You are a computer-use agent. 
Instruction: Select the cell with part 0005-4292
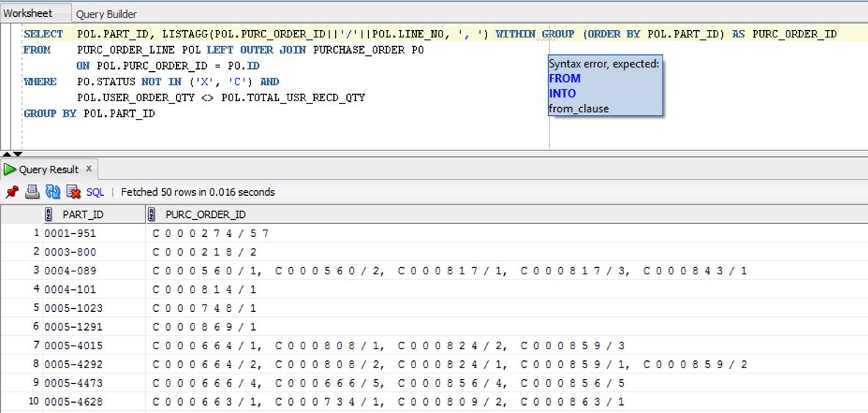click(x=94, y=365)
